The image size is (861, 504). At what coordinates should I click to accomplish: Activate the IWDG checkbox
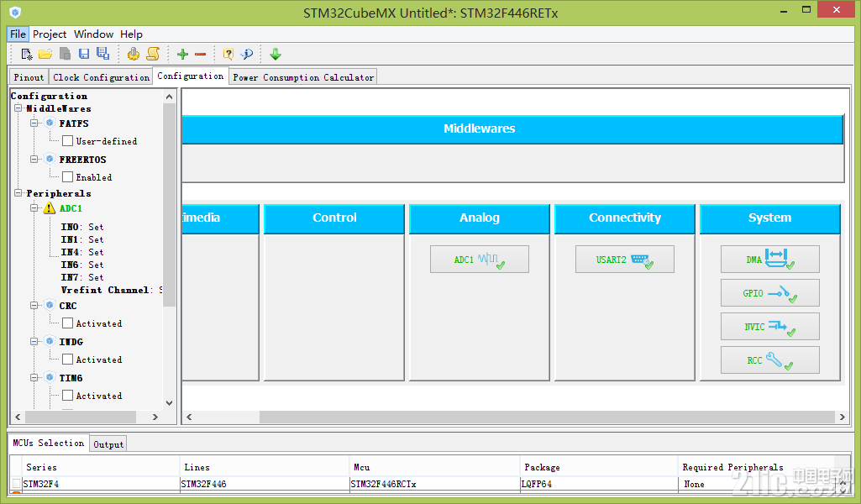pos(67,360)
